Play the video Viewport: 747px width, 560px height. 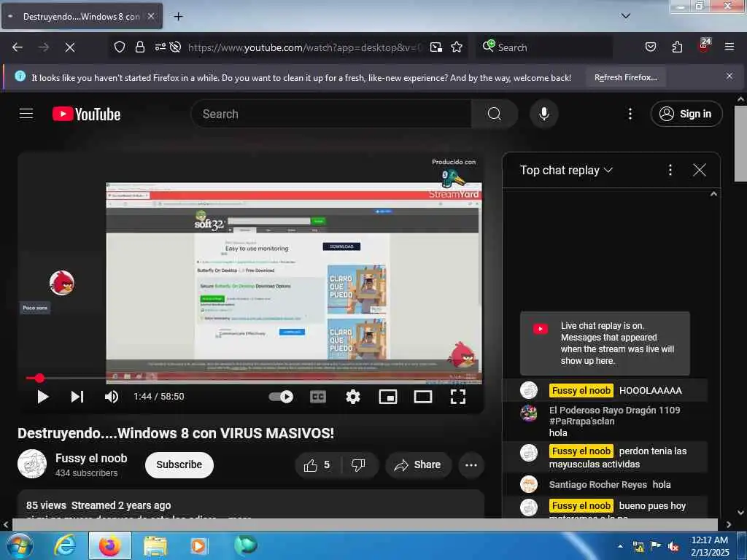pos(43,397)
